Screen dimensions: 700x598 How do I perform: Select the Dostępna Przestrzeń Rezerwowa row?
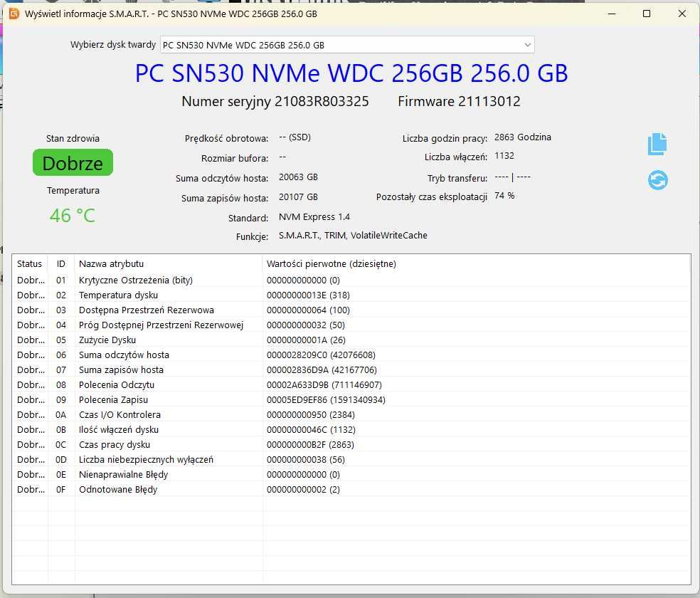click(351, 310)
